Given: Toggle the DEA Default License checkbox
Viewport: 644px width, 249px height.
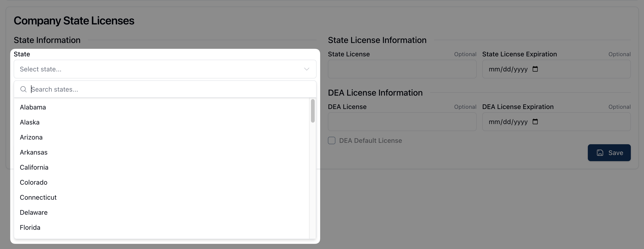Looking at the screenshot, I should [x=331, y=141].
